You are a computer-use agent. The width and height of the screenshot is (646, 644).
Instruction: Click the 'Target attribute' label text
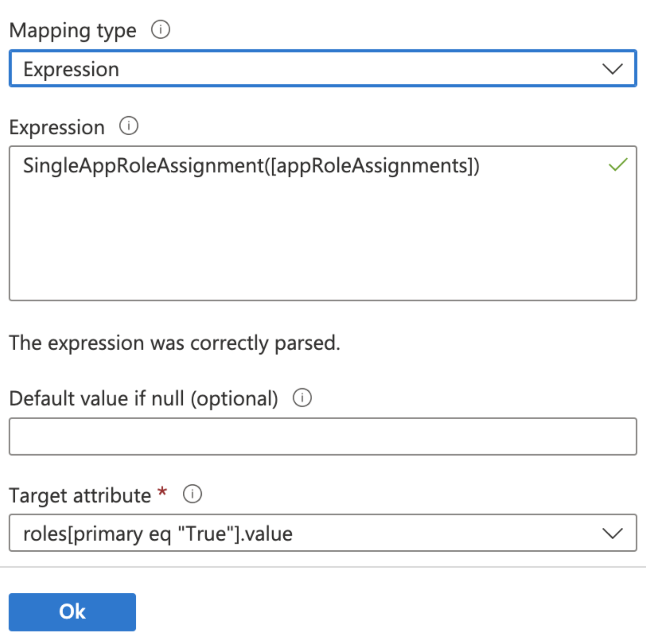[80, 495]
